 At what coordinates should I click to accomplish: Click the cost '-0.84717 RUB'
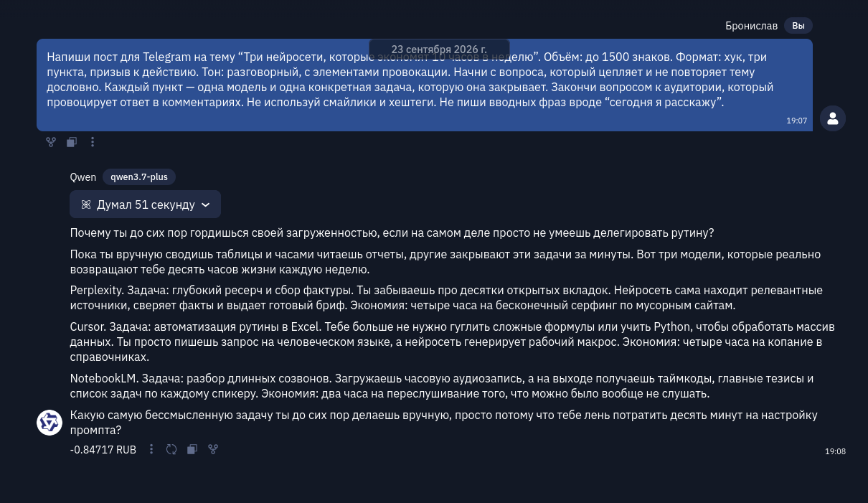click(x=103, y=449)
